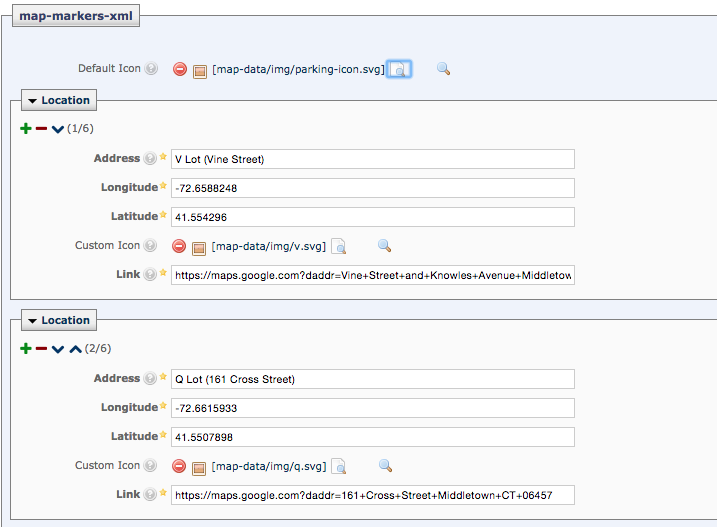Show help for the Default Icon field
This screenshot has height=527, width=717.
click(151, 68)
